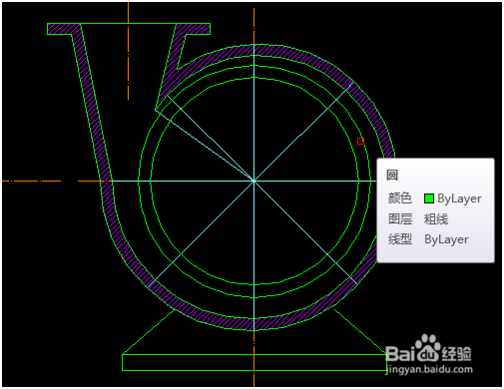Click the ByLayer value beside 线型
The height and width of the screenshot is (389, 504).
point(446,240)
